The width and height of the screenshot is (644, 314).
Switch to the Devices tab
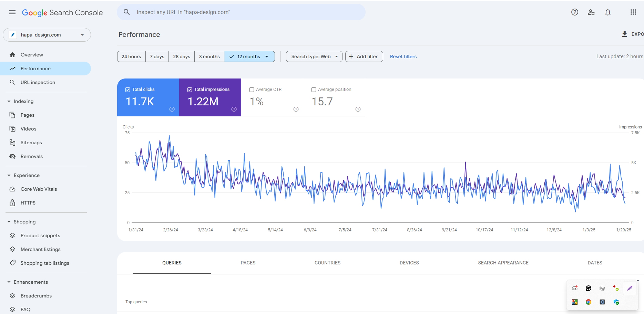click(409, 263)
